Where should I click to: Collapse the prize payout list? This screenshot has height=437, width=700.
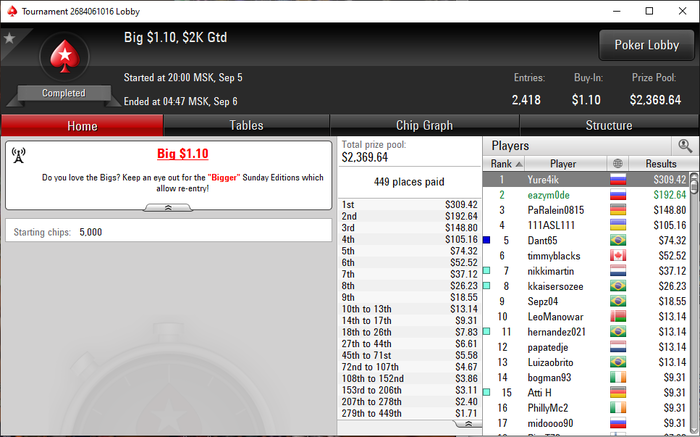click(468, 424)
